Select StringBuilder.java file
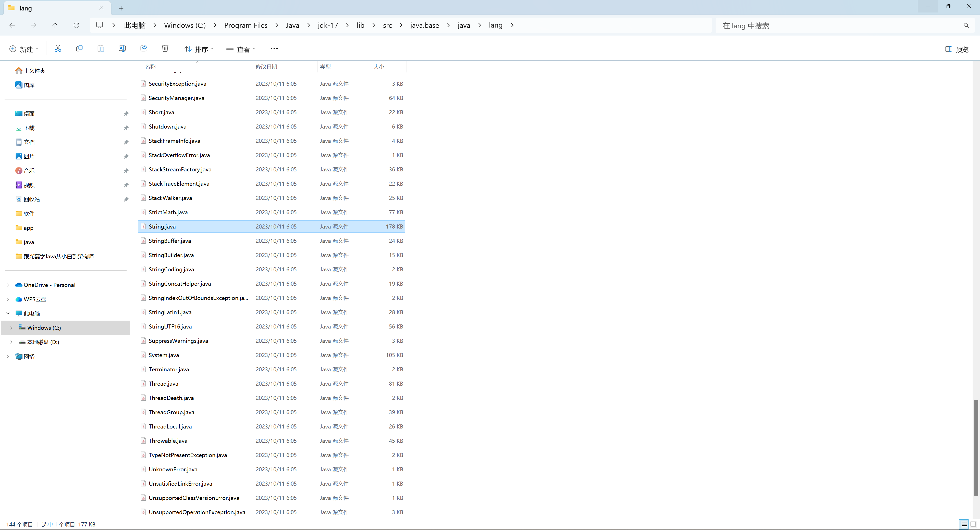This screenshot has height=530, width=980. [x=271, y=255]
